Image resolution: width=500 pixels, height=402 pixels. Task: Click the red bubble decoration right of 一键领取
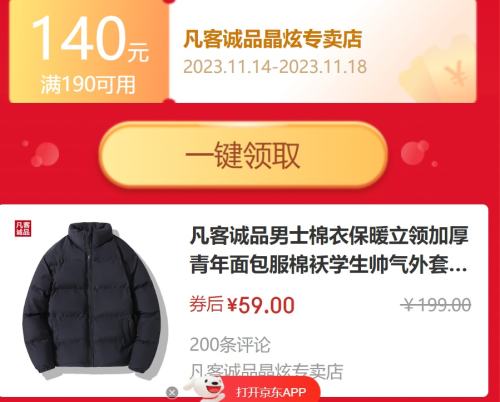point(416,153)
